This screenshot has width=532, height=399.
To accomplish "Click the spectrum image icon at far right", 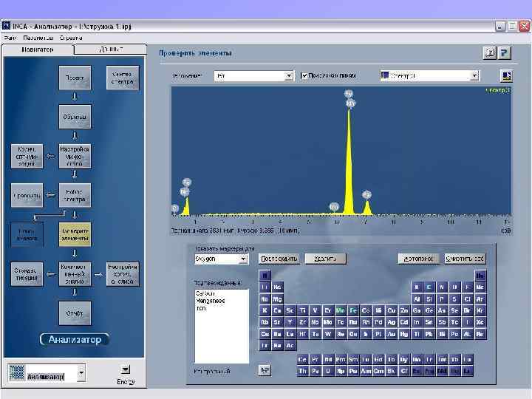I will (x=505, y=75).
